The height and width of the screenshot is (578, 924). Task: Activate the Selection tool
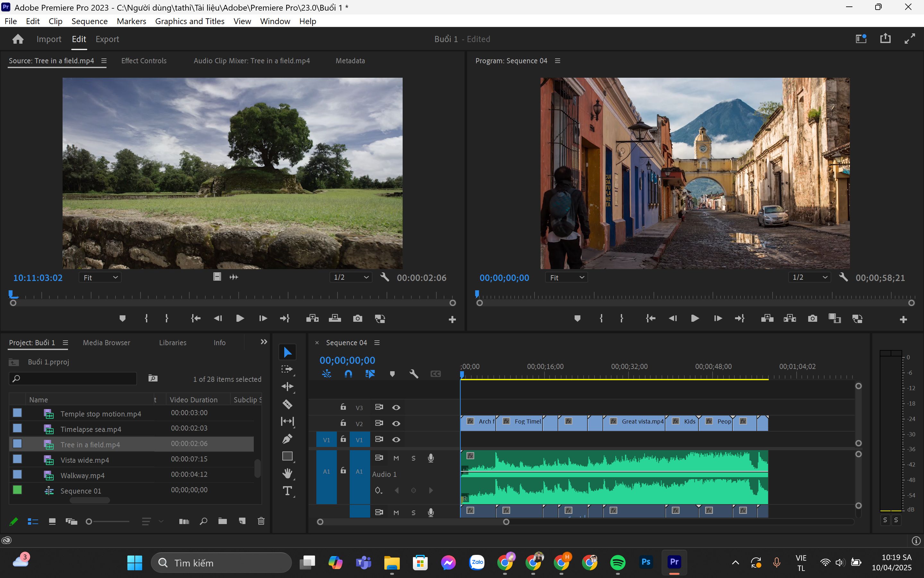pyautogui.click(x=287, y=352)
